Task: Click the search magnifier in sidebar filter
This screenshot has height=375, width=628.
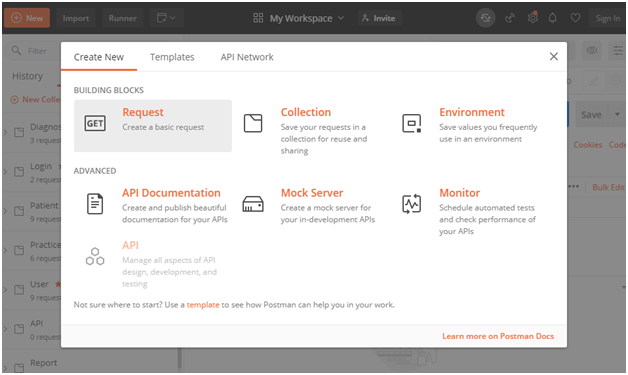Action: (16, 50)
